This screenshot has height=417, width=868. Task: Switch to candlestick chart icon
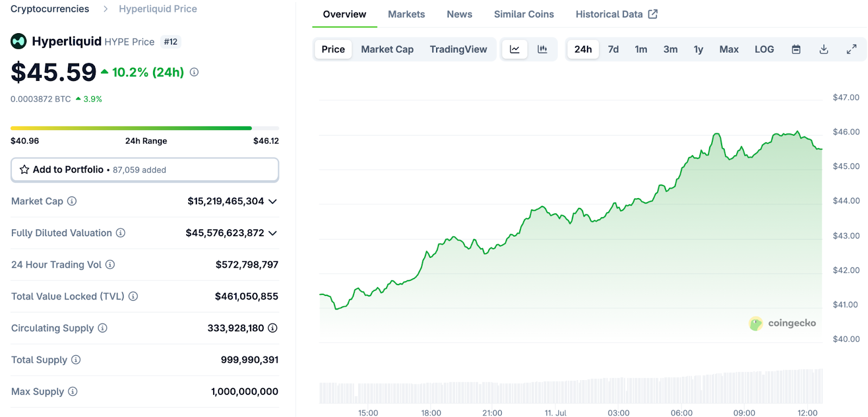point(542,49)
